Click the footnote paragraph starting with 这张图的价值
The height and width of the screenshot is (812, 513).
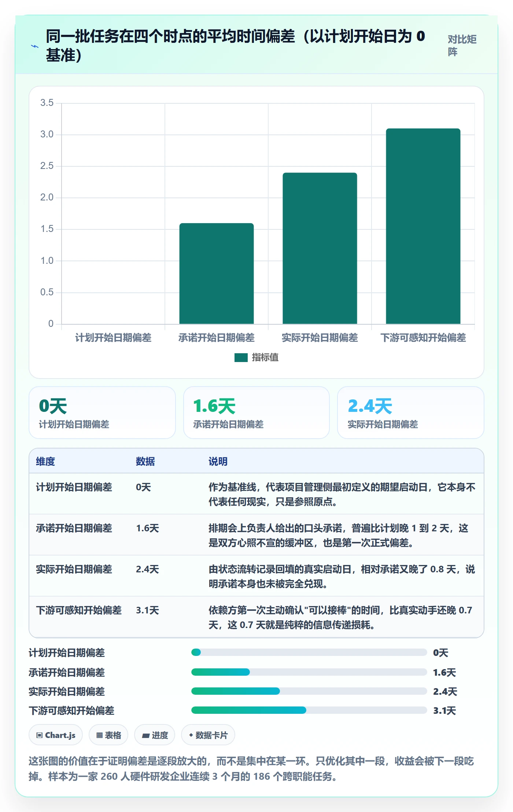251,769
